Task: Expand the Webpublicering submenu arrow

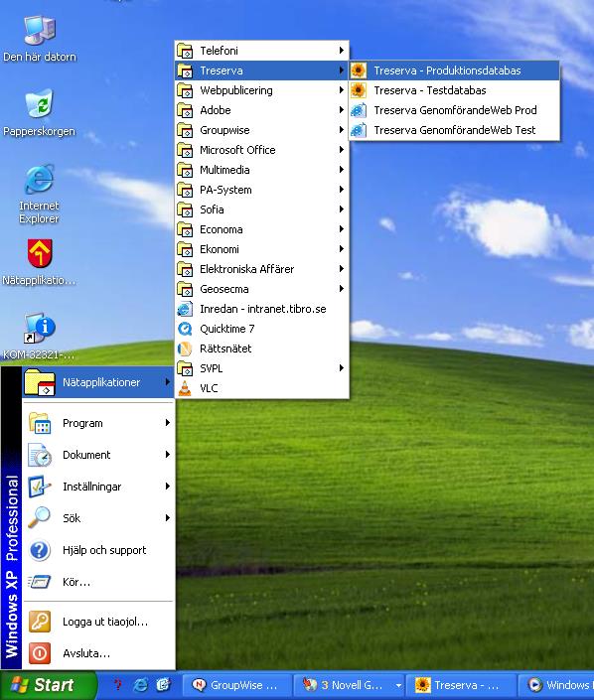Action: point(342,90)
